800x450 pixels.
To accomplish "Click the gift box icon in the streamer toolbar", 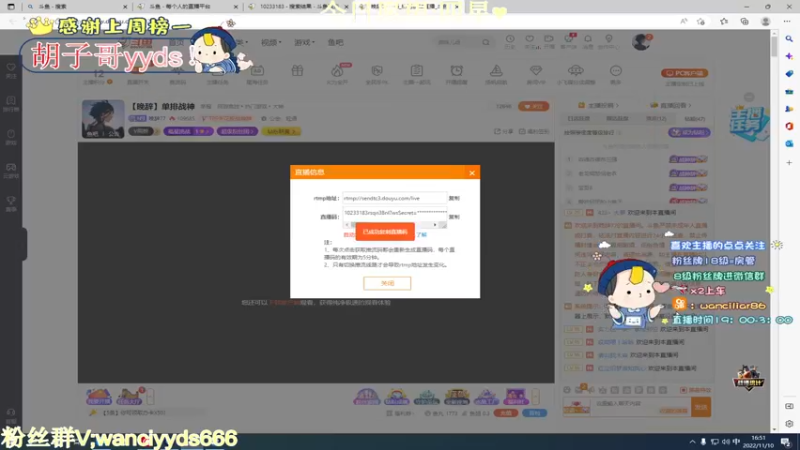I will (x=297, y=71).
